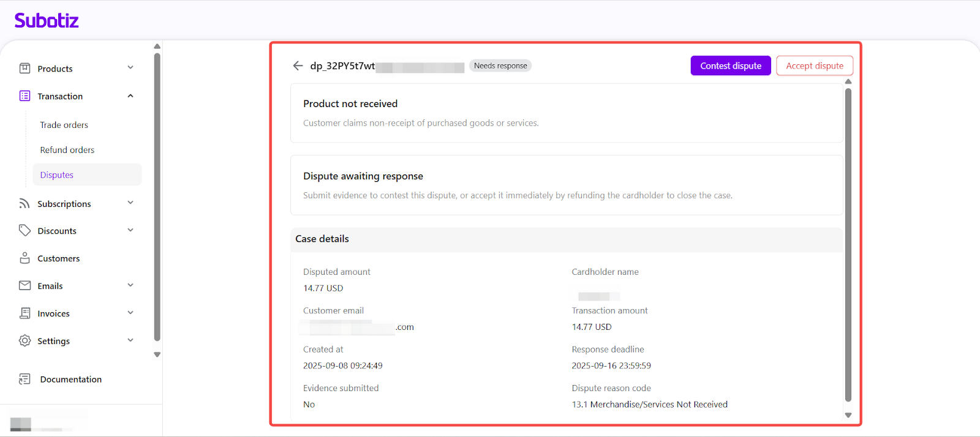The height and width of the screenshot is (437, 980).
Task: Click the Settings gear icon
Action: click(24, 340)
